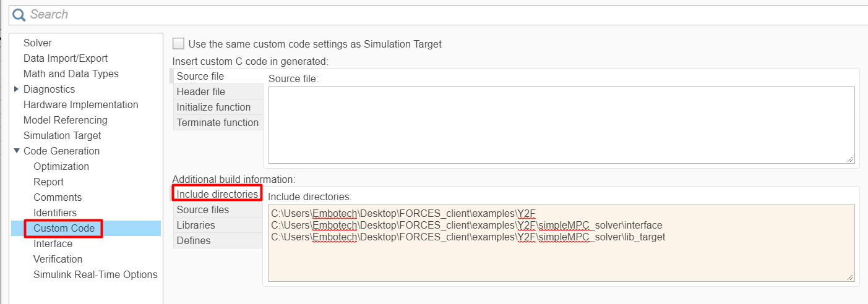Screen dimensions: 868x304
Task: Select Simulink Real-Time Options
Action: [x=95, y=274]
